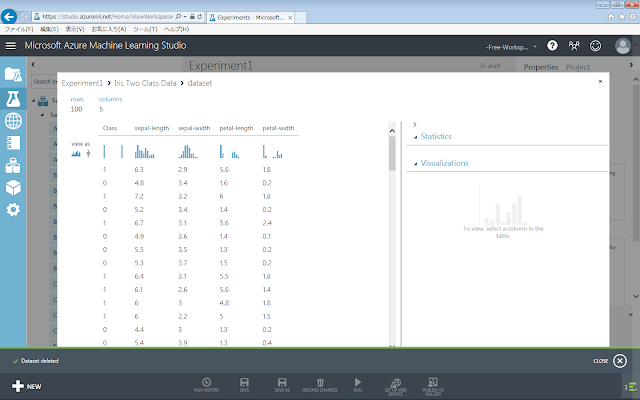The width and height of the screenshot is (640, 400).
Task: Open the ツール(T) menu
Action: [x=145, y=29]
